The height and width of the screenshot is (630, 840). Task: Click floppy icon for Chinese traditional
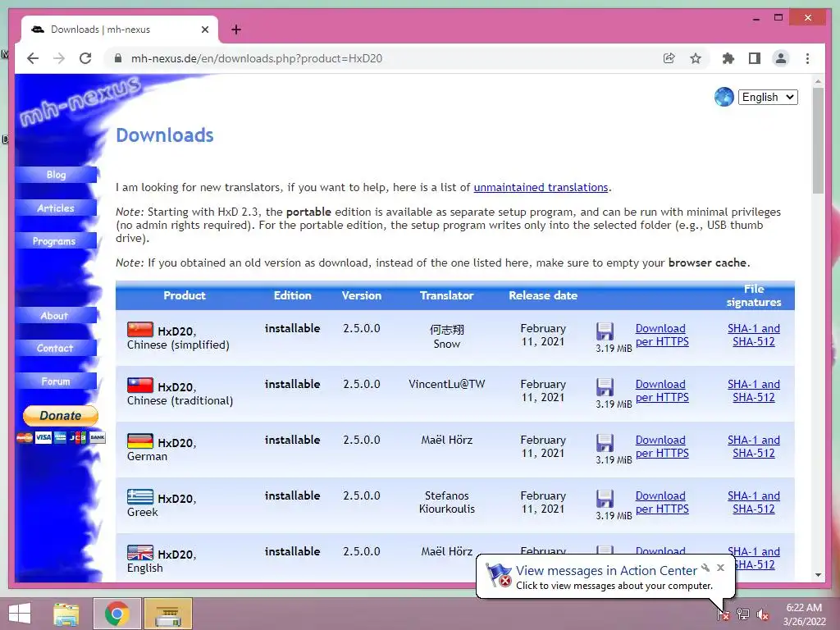tap(605, 387)
